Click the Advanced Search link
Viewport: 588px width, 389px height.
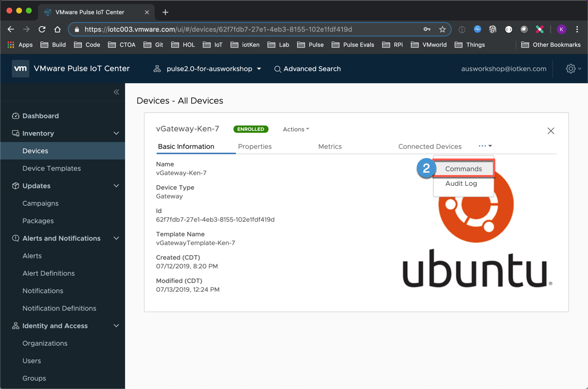click(307, 69)
